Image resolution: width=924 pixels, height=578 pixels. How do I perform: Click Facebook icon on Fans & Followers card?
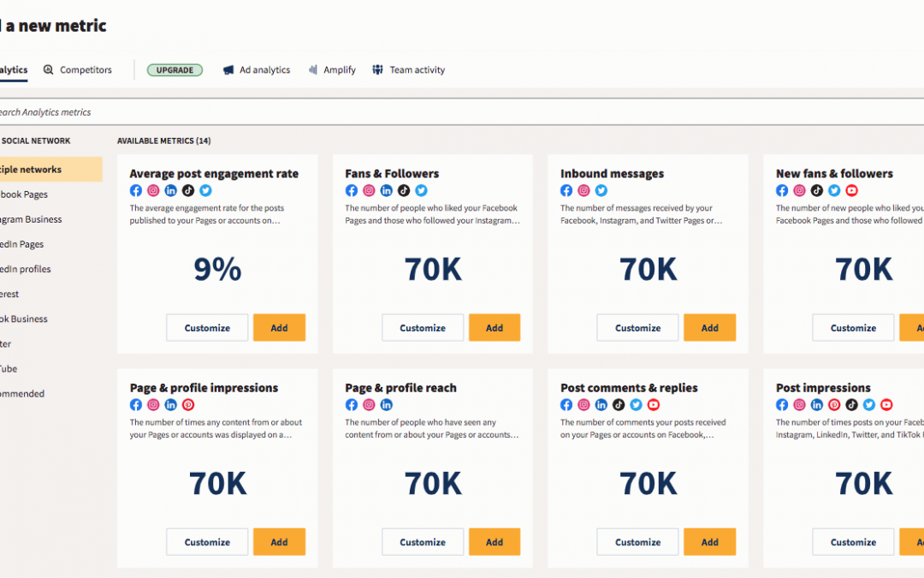point(352,190)
